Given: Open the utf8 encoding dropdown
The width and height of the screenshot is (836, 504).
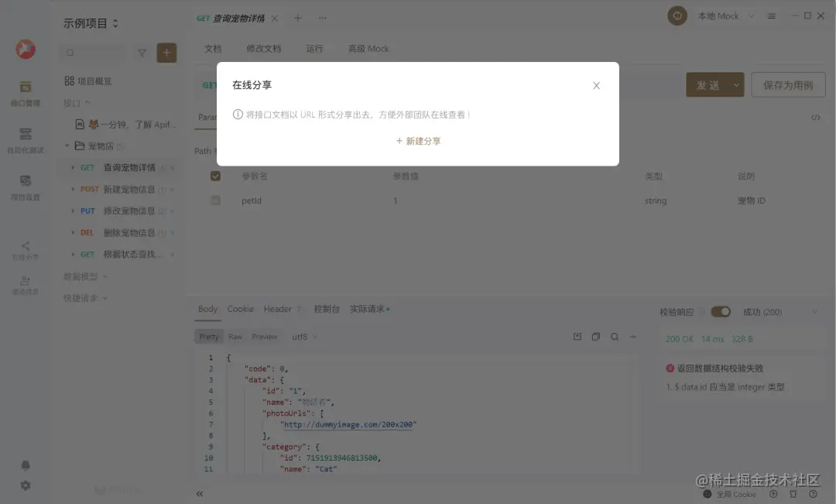Looking at the screenshot, I should point(304,337).
